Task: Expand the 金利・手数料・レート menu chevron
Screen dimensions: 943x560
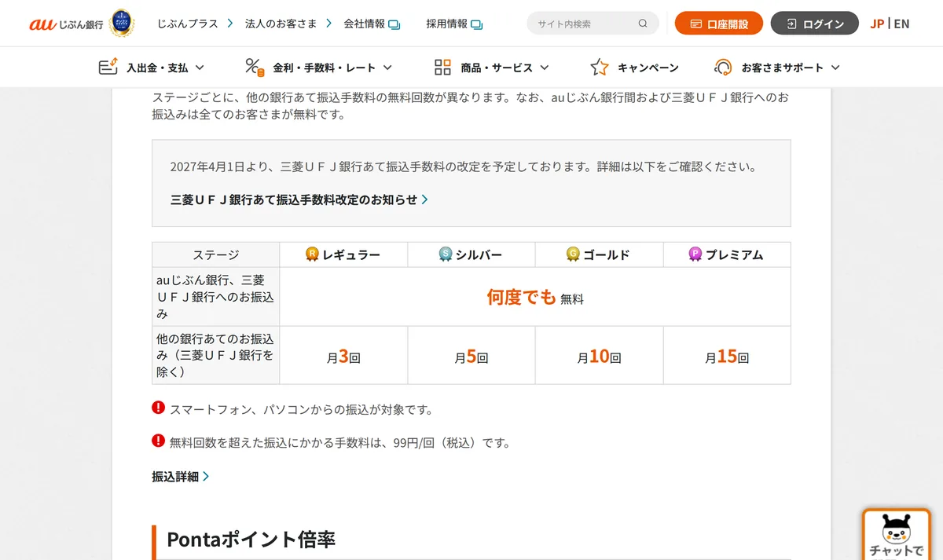Action: click(x=387, y=68)
